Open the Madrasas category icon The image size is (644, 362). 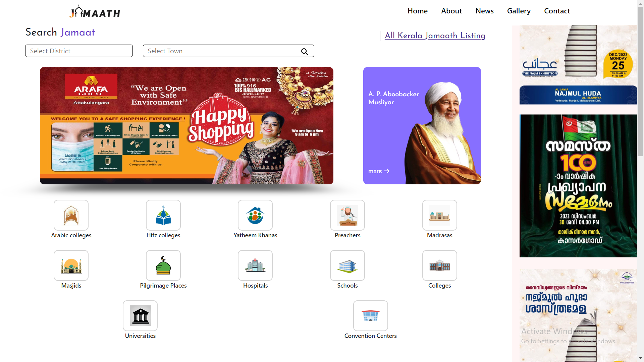point(440,215)
